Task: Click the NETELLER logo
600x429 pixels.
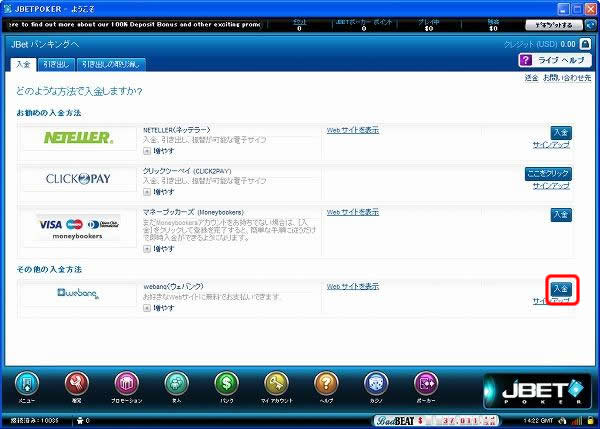Action: click(79, 138)
